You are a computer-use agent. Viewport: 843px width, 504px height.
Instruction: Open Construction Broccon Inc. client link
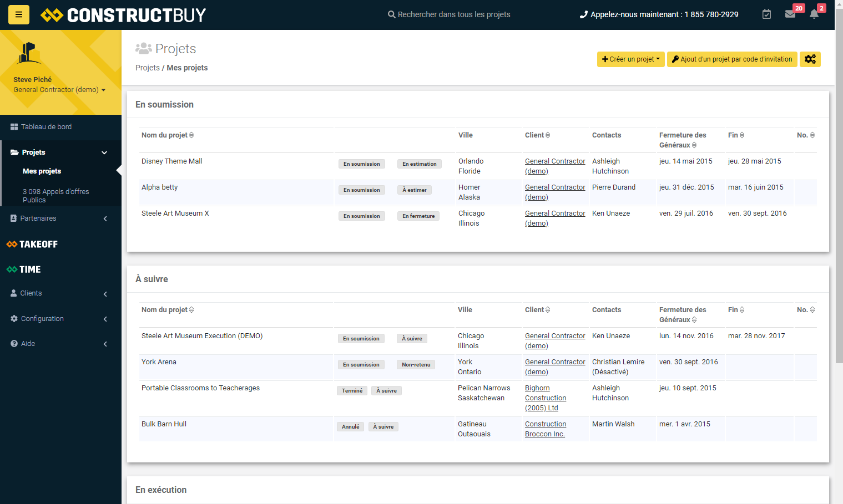tap(546, 429)
